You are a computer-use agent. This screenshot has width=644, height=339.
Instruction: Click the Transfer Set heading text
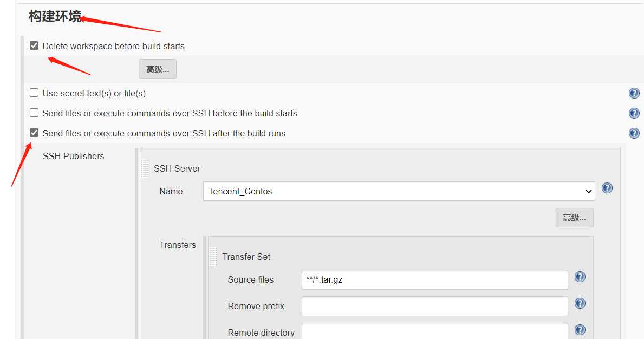point(246,257)
